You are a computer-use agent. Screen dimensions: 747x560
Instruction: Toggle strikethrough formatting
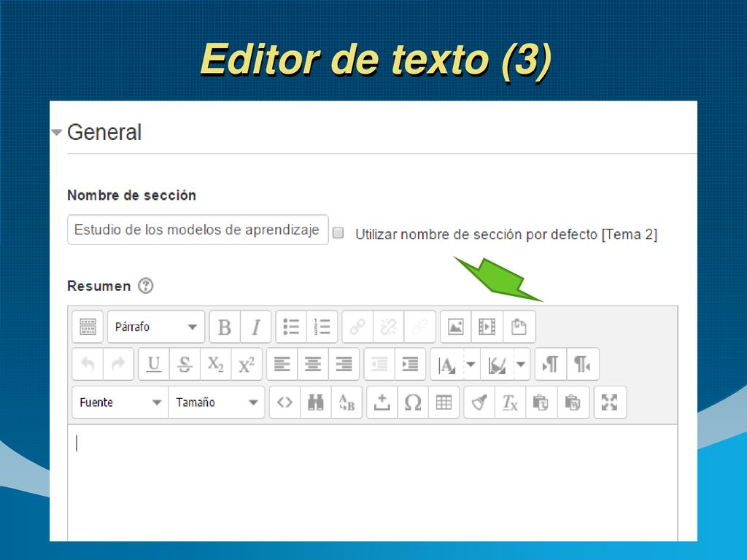pyautogui.click(x=185, y=365)
